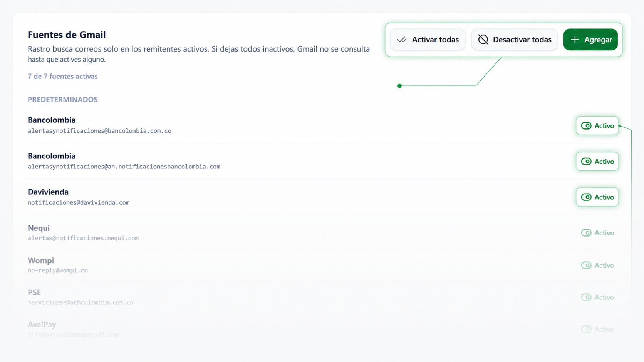Select the "PSE" source name

(x=34, y=292)
